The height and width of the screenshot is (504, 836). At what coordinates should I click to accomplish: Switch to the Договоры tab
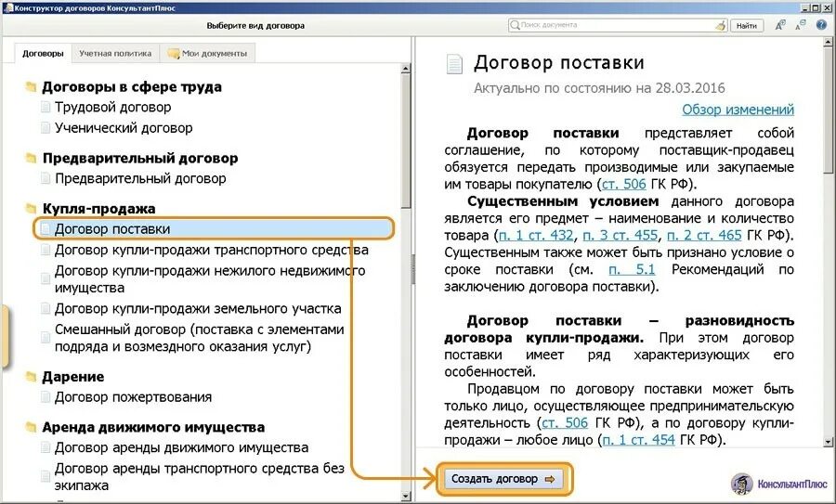click(x=43, y=53)
